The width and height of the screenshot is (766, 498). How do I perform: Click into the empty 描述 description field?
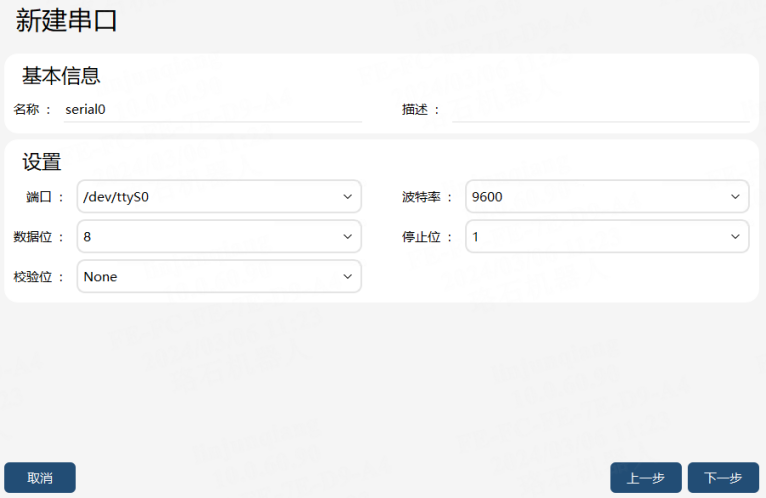pos(601,109)
